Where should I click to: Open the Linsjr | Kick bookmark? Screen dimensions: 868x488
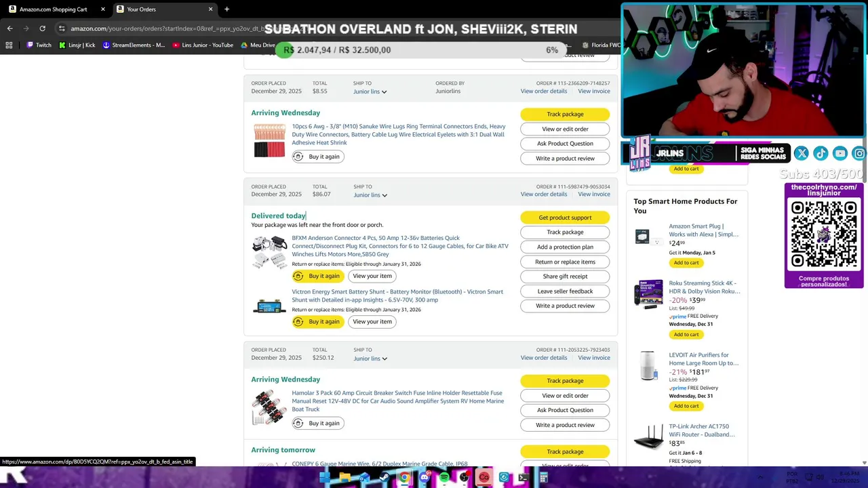[x=77, y=45]
